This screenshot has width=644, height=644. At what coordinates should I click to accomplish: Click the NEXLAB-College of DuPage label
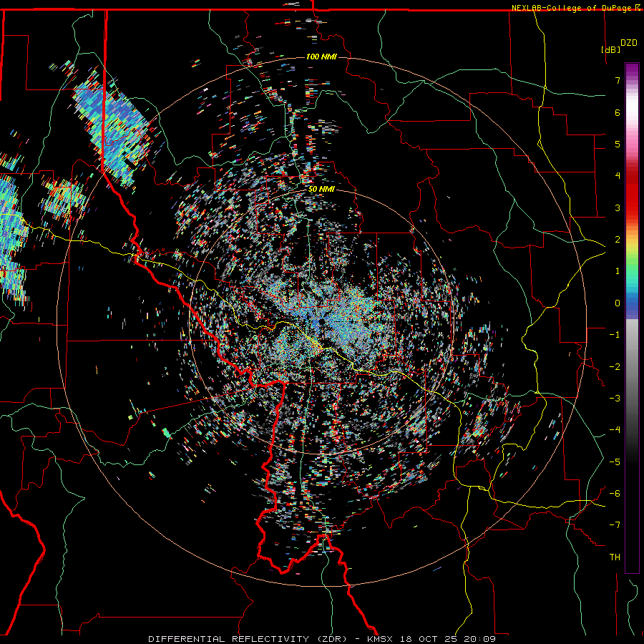[572, 8]
